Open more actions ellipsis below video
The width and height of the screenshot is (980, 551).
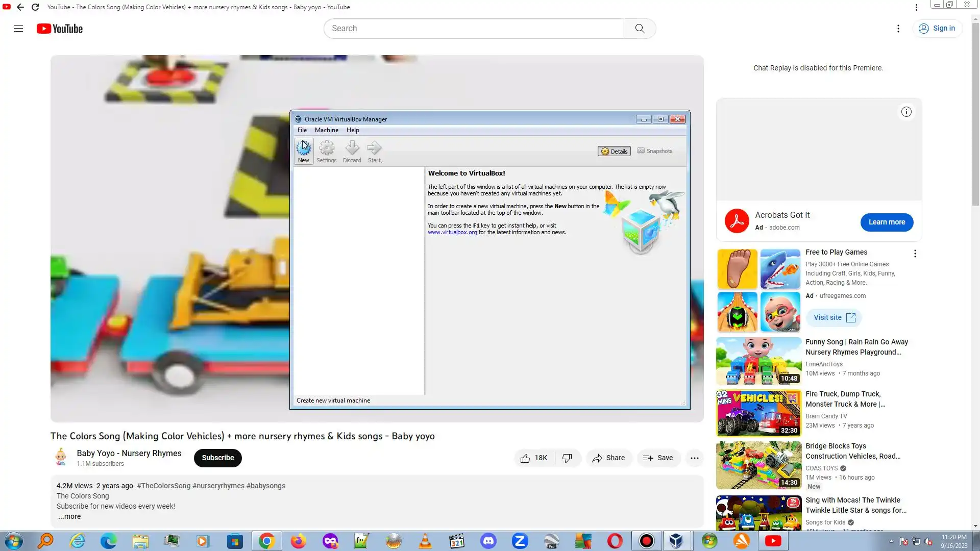[x=694, y=458]
